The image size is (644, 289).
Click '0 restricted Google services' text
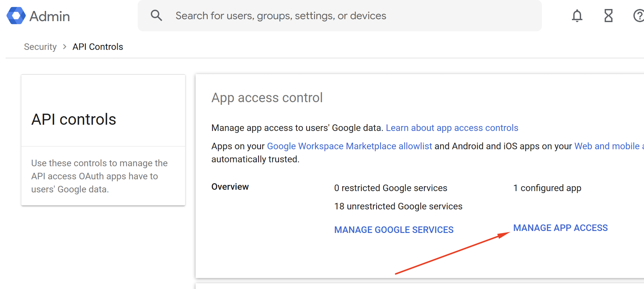(x=391, y=188)
